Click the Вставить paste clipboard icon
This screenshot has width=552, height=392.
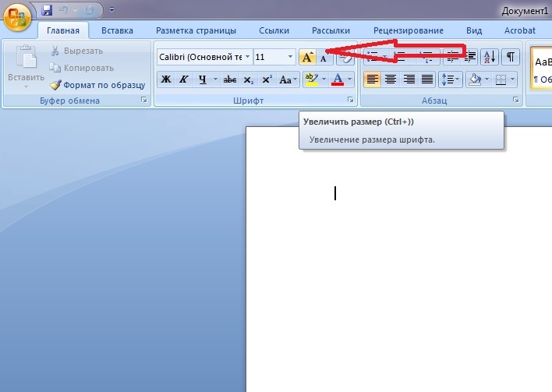pyautogui.click(x=26, y=56)
